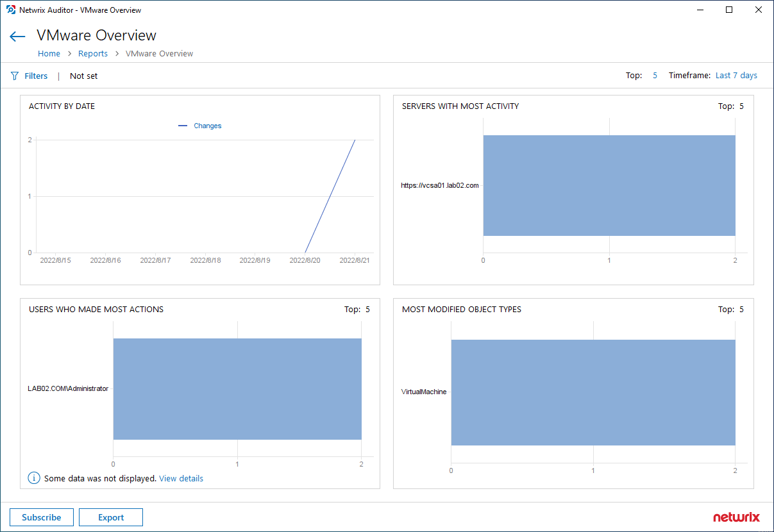Click Top 5 in Most Modified Object Types panel
This screenshot has height=532, width=774.
731,309
